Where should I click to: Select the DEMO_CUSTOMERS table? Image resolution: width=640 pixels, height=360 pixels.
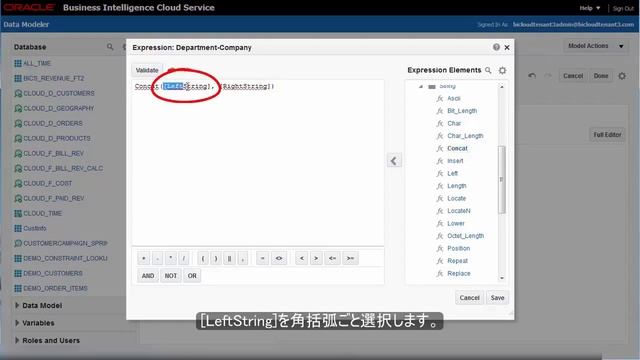coord(53,273)
